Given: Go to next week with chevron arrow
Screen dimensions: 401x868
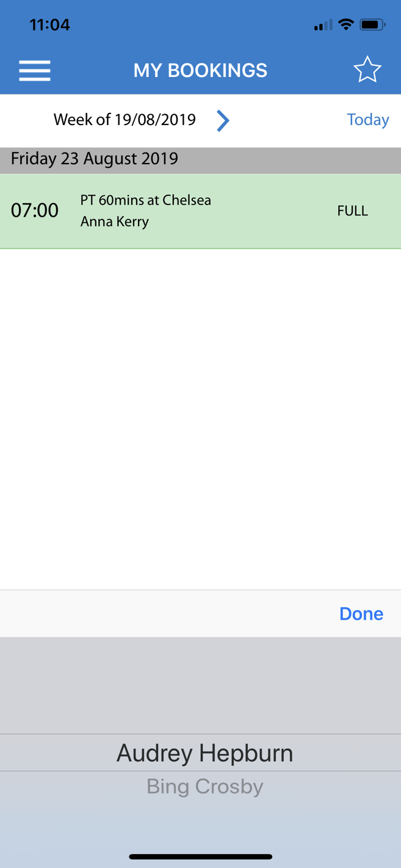Looking at the screenshot, I should coord(223,120).
